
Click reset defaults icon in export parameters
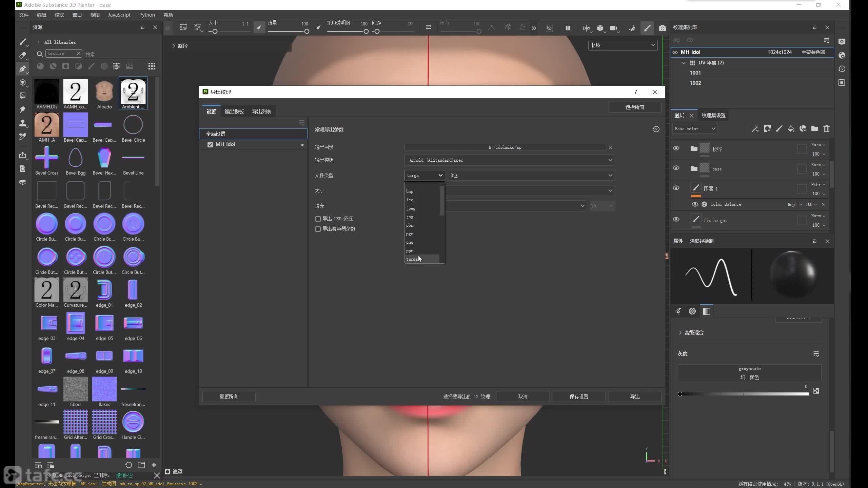coord(656,129)
